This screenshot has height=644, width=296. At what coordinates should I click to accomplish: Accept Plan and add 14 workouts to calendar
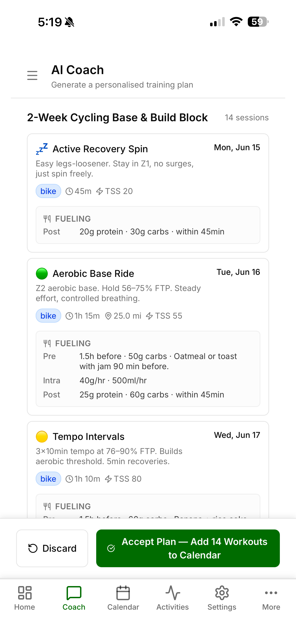click(x=188, y=548)
